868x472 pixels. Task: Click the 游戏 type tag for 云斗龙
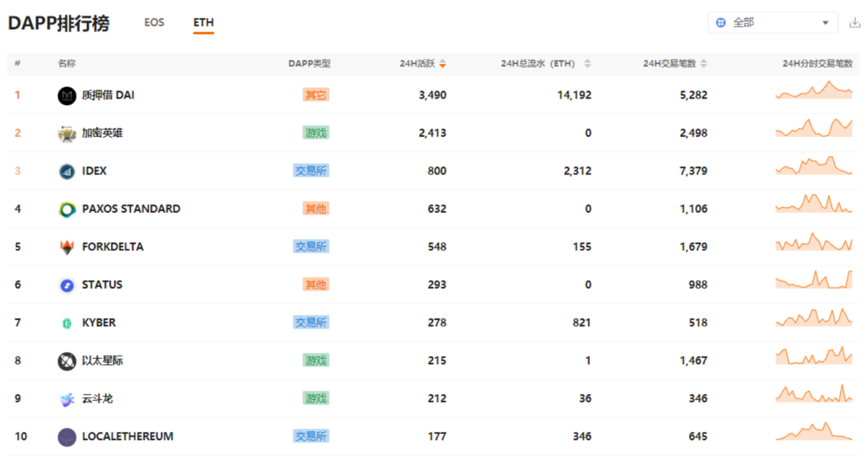(316, 399)
